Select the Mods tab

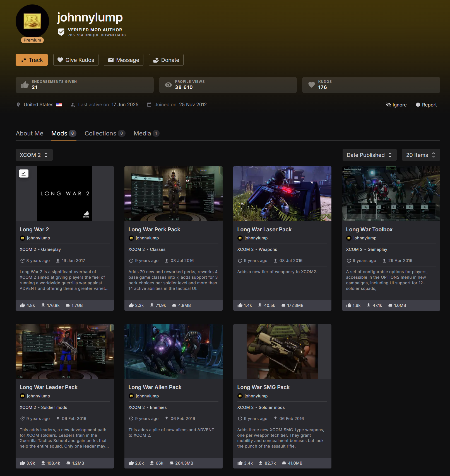pyautogui.click(x=64, y=133)
